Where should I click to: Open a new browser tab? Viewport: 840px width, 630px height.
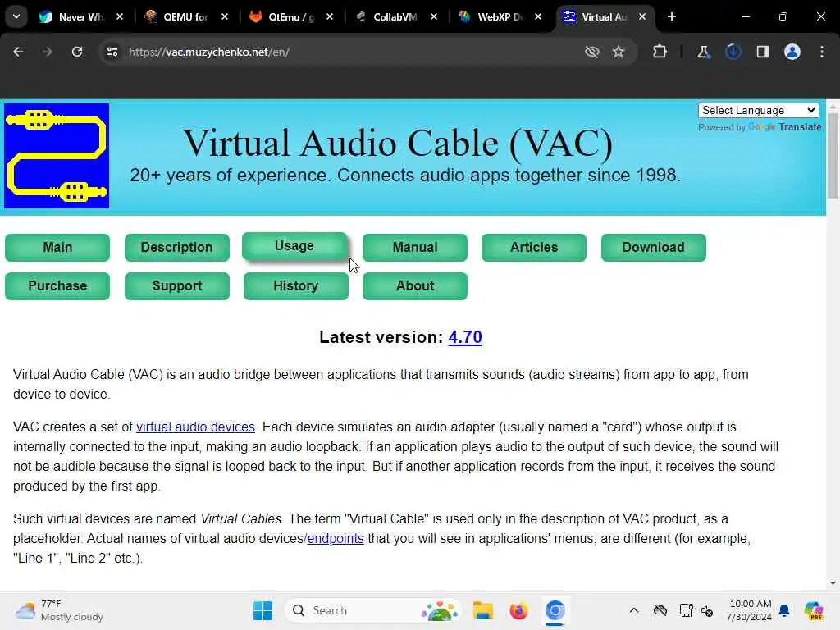672,16
